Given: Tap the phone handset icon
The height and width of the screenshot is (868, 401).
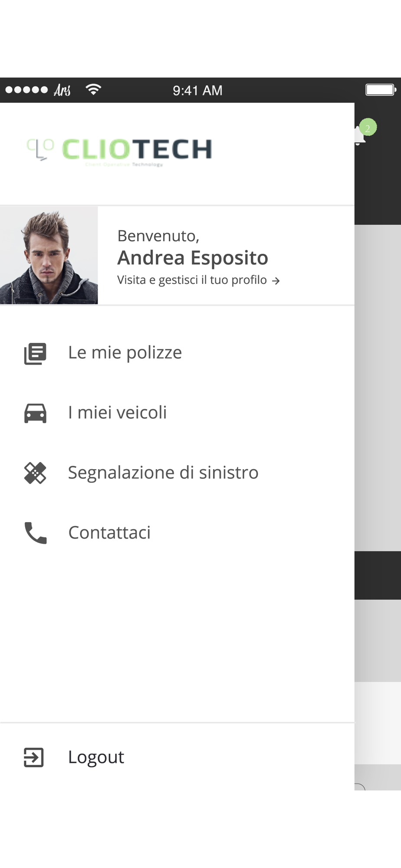Looking at the screenshot, I should pyautogui.click(x=35, y=533).
